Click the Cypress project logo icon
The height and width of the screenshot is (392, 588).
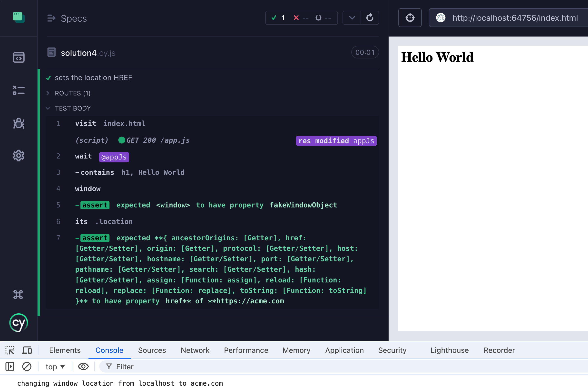[x=19, y=18]
